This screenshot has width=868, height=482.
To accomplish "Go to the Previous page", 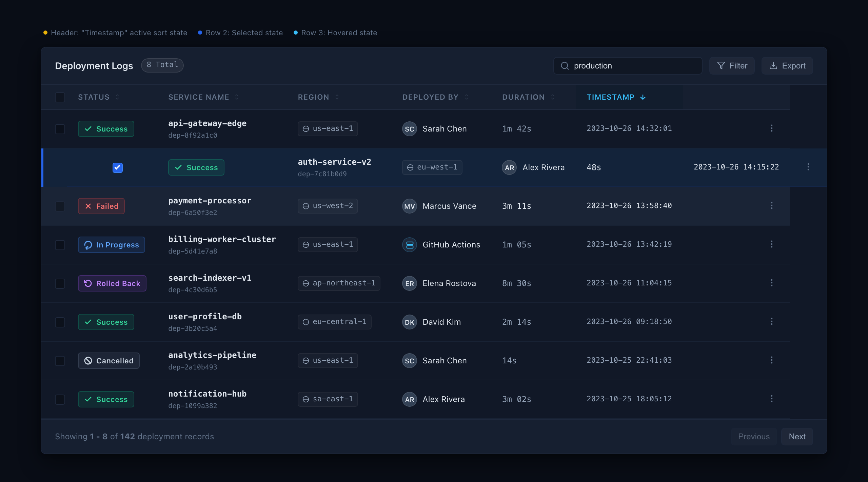I will pos(754,437).
